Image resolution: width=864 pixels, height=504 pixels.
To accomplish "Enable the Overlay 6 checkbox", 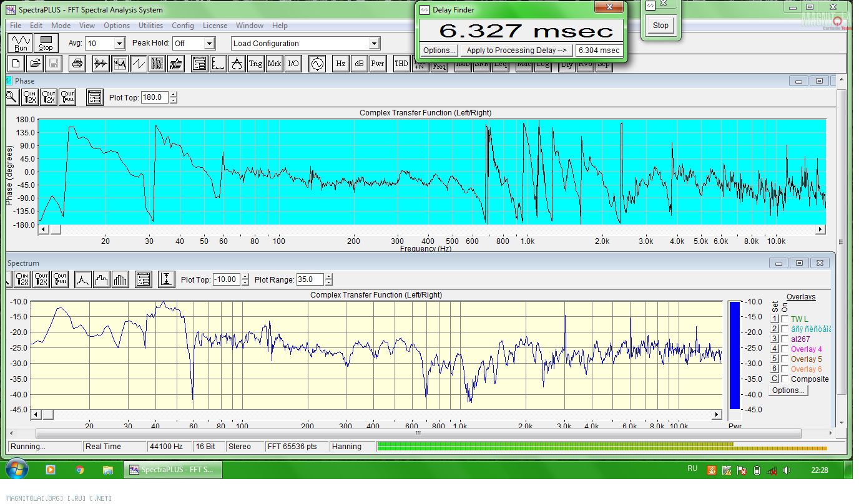I will pos(785,369).
